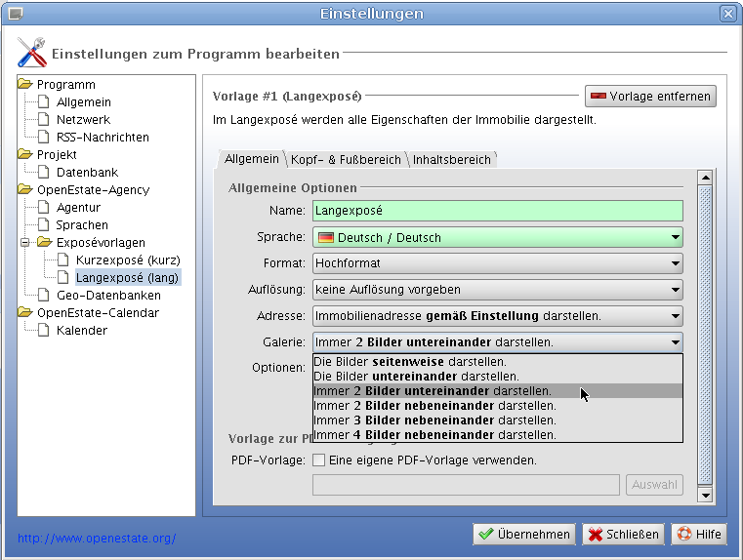Screen dimensions: 743x560
Task: Switch to the Kopf- & Fußbereich tab
Action: (346, 159)
